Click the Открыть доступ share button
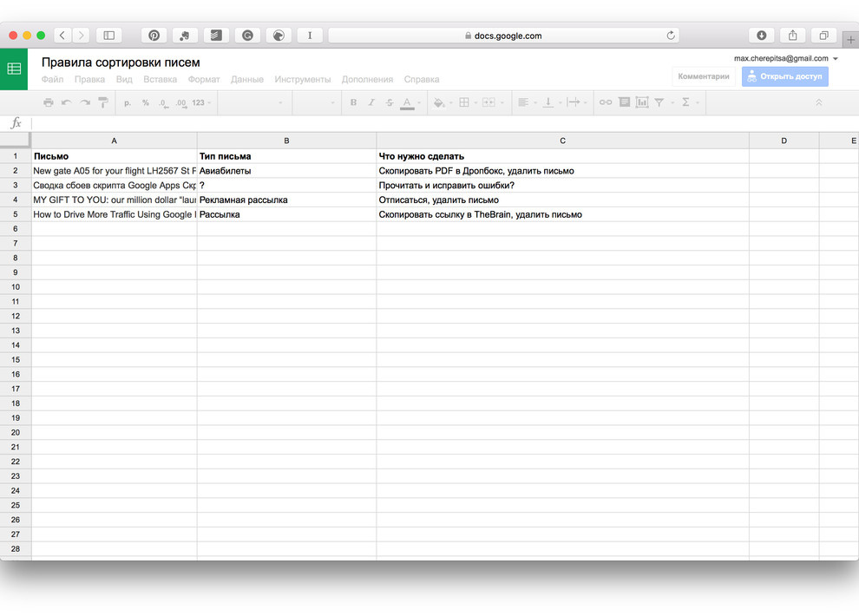The width and height of the screenshot is (859, 616). click(784, 76)
